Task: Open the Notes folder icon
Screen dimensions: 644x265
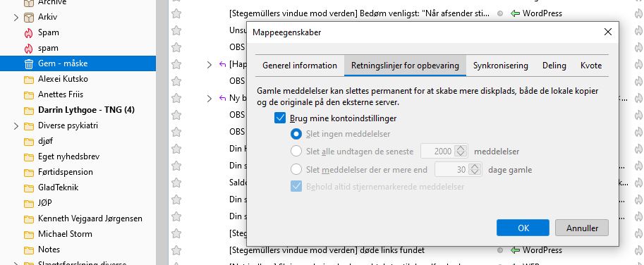Action: click(28, 249)
